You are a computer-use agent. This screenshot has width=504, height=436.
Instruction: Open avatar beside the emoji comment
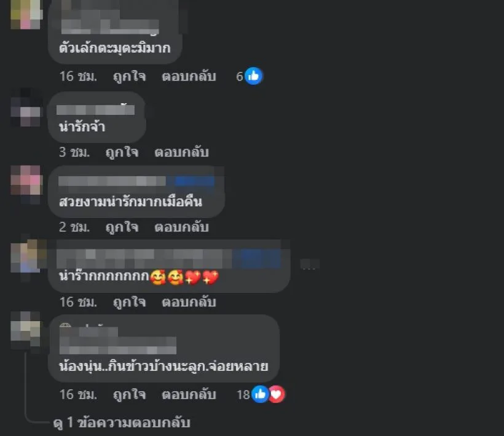pyautogui.click(x=26, y=258)
